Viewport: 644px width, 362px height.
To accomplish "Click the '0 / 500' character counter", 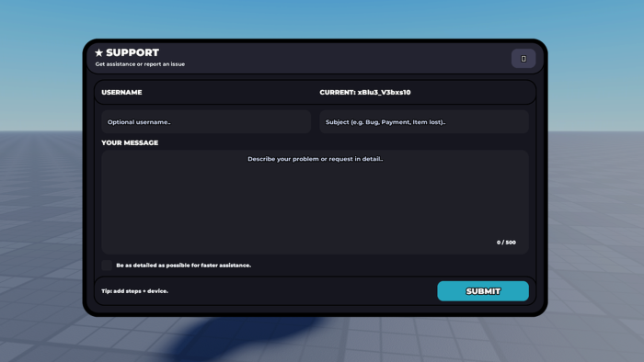I will point(506,243).
